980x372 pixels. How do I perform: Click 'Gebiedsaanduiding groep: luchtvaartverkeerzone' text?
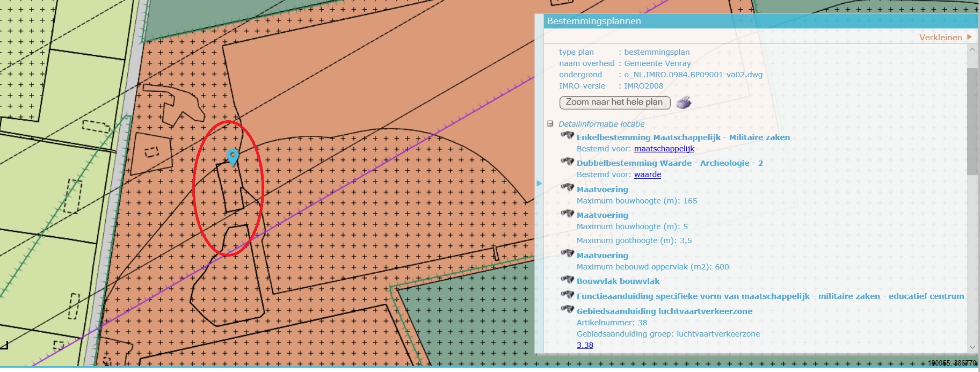[x=668, y=334]
